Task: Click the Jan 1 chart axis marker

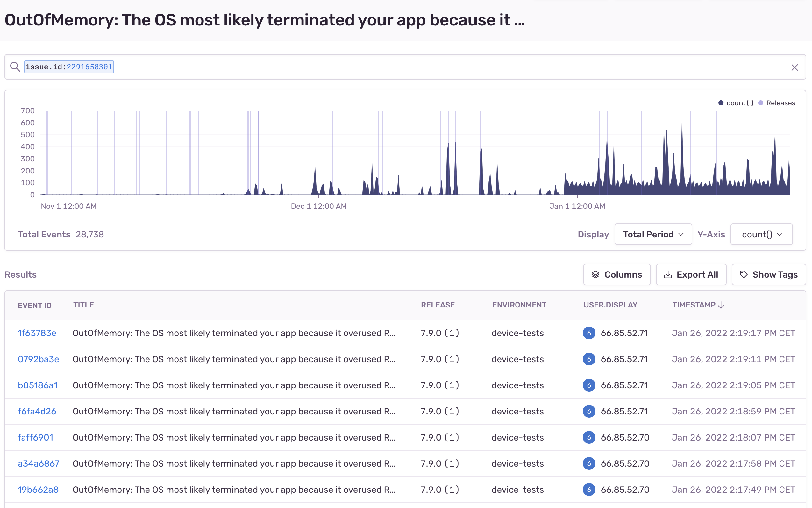Action: 577,206
